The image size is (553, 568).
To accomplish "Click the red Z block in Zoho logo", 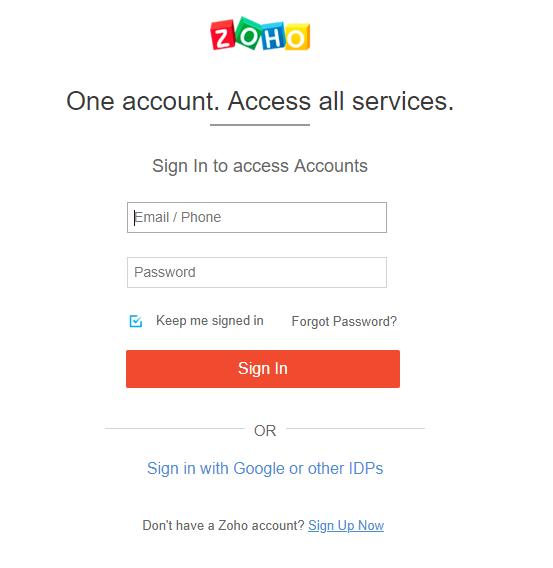I will tap(222, 35).
